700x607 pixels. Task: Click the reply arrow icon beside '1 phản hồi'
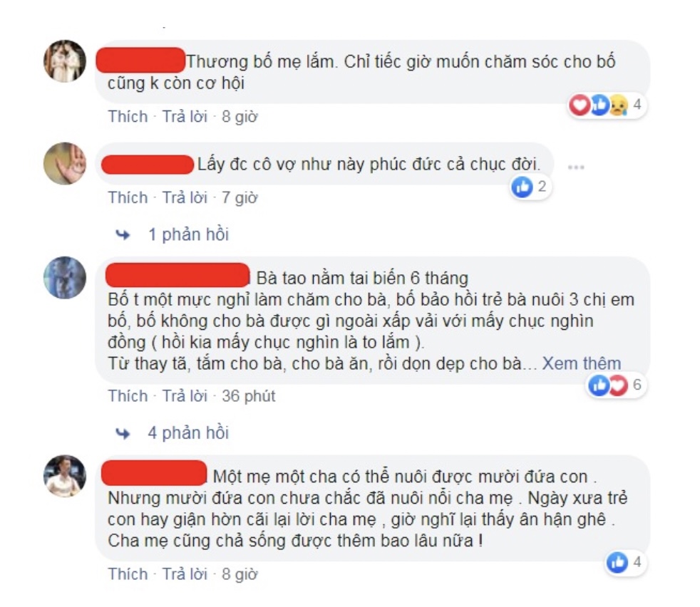point(123,235)
